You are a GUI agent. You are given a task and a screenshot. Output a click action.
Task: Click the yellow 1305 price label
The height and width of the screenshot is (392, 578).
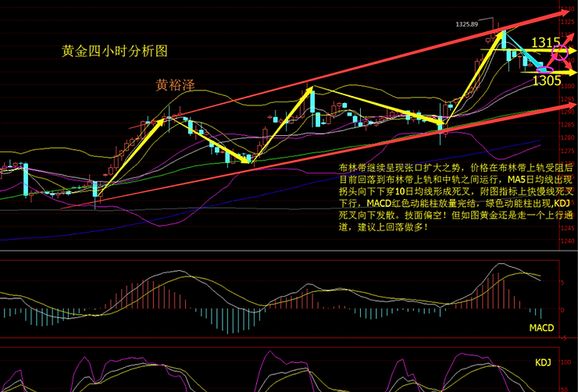coord(548,80)
